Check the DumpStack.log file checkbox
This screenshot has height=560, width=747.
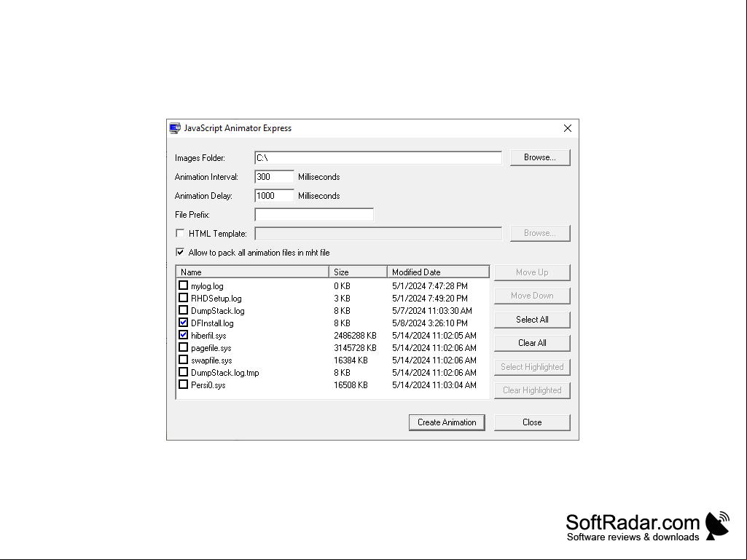(184, 310)
